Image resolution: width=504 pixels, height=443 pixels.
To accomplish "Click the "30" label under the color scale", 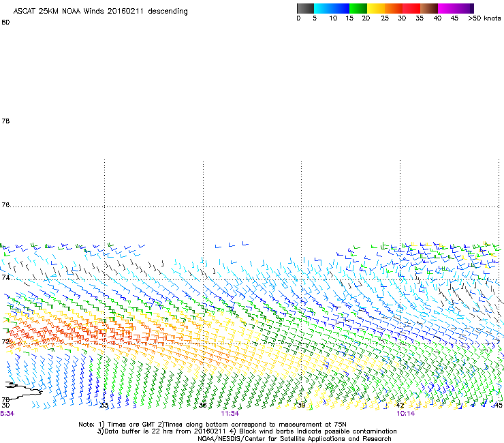I will click(402, 18).
